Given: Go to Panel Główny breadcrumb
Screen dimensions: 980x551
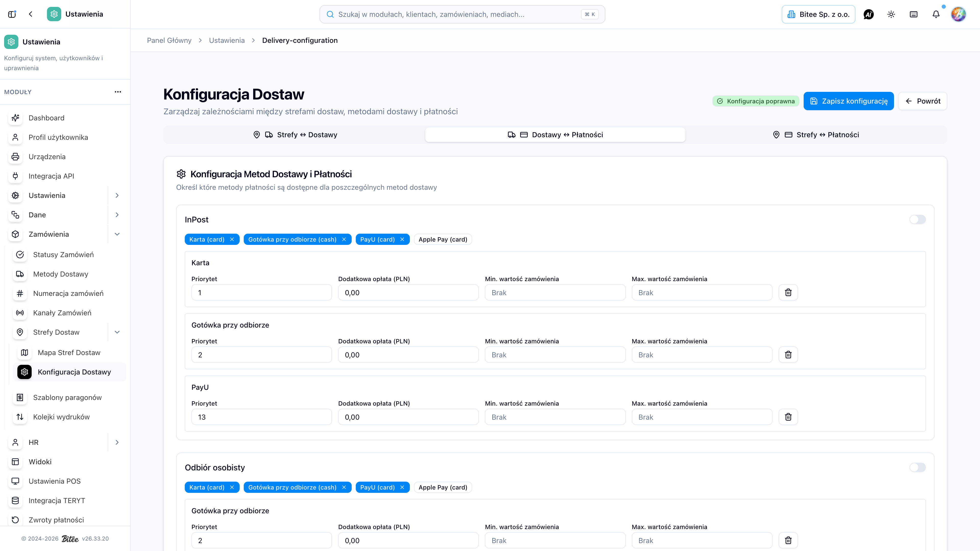Looking at the screenshot, I should (x=169, y=40).
